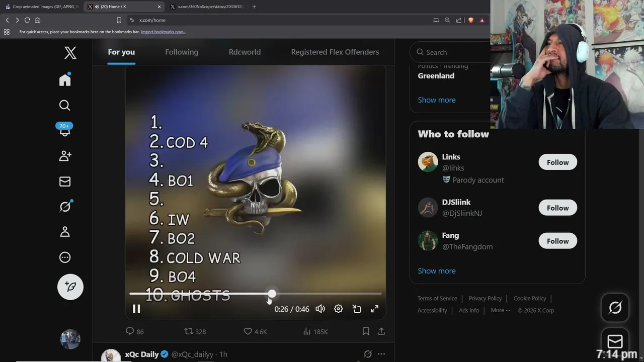View post analytics showing 185K
644x362 pixels.
click(x=315, y=331)
